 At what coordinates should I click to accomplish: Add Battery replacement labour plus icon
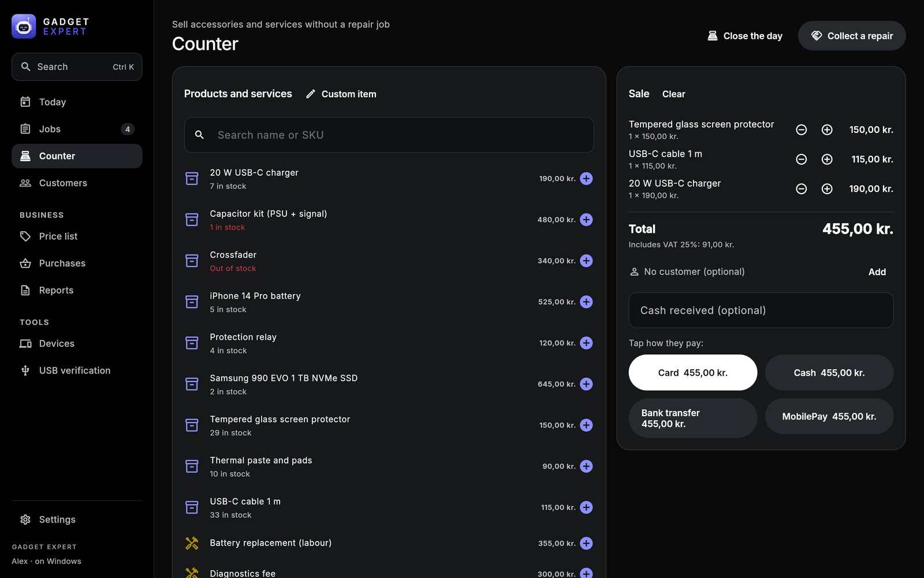pyautogui.click(x=586, y=543)
